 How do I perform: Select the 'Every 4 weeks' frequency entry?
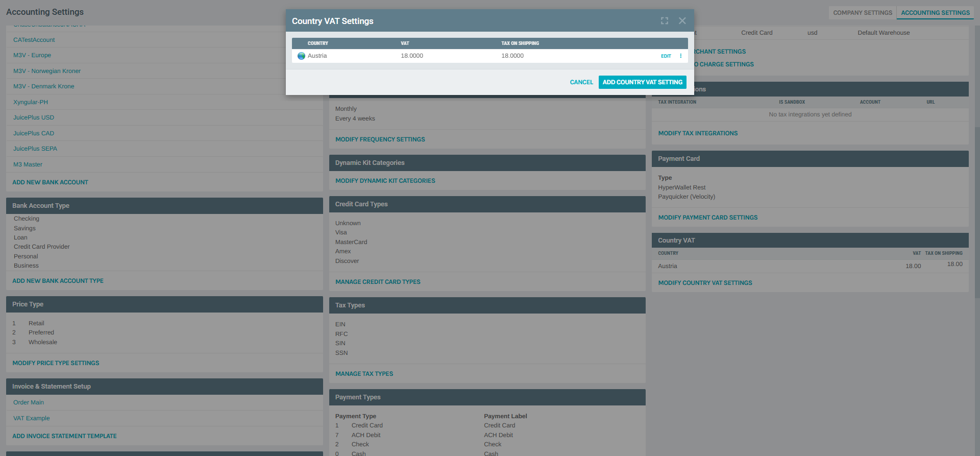pos(355,118)
